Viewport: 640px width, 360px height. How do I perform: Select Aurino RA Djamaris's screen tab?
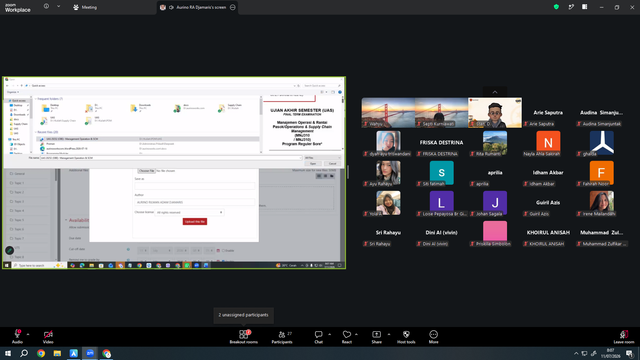point(198,7)
